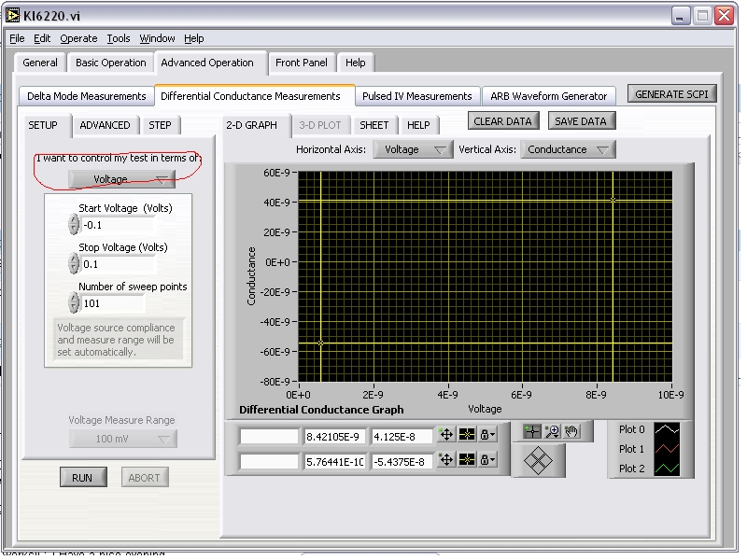This screenshot has height=560, width=747.
Task: Click the RUN button
Action: click(x=82, y=477)
